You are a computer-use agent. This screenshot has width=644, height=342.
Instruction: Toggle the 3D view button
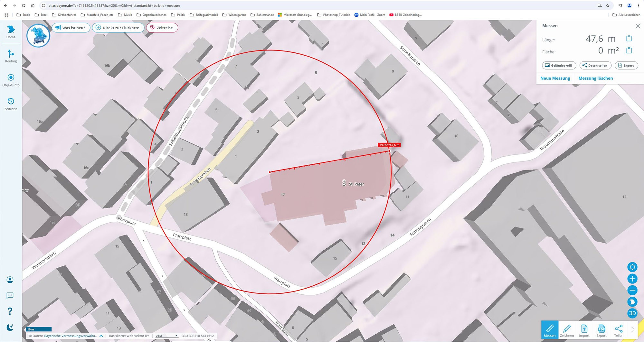point(632,313)
